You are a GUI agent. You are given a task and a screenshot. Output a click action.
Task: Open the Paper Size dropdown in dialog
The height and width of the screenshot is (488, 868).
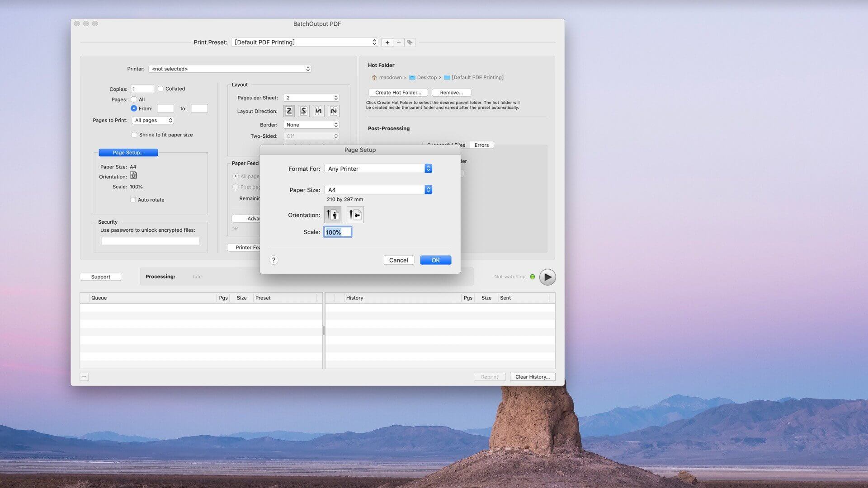coord(378,190)
